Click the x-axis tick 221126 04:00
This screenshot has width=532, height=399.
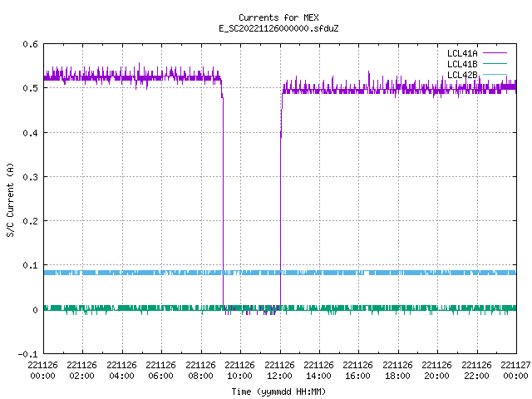click(121, 371)
